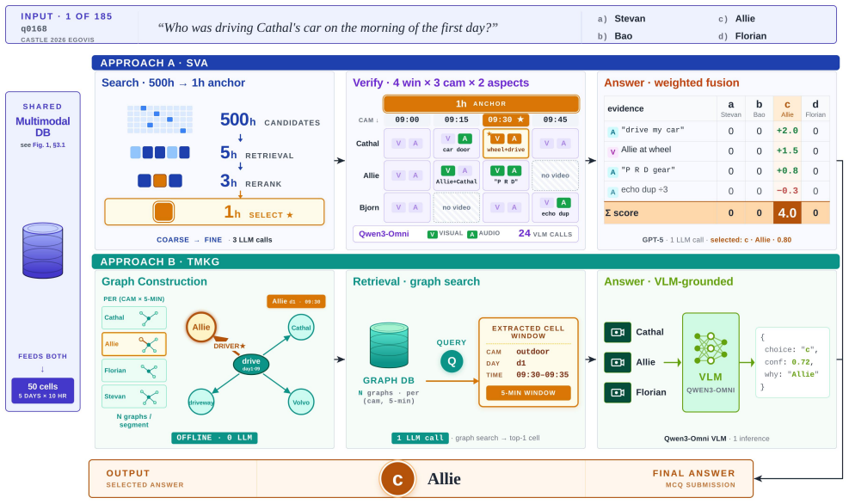Toggle the 09:30 starred time column header
Image resolution: width=849 pixels, height=504 pixels.
pyautogui.click(x=505, y=120)
